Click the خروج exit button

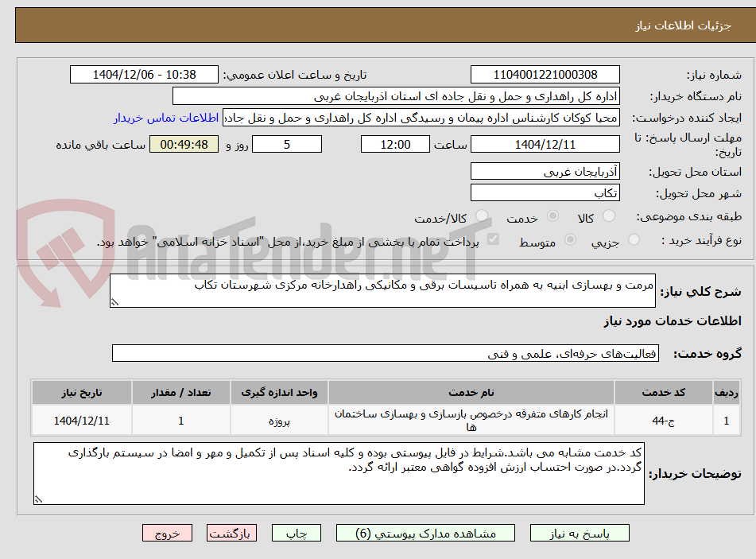167,533
